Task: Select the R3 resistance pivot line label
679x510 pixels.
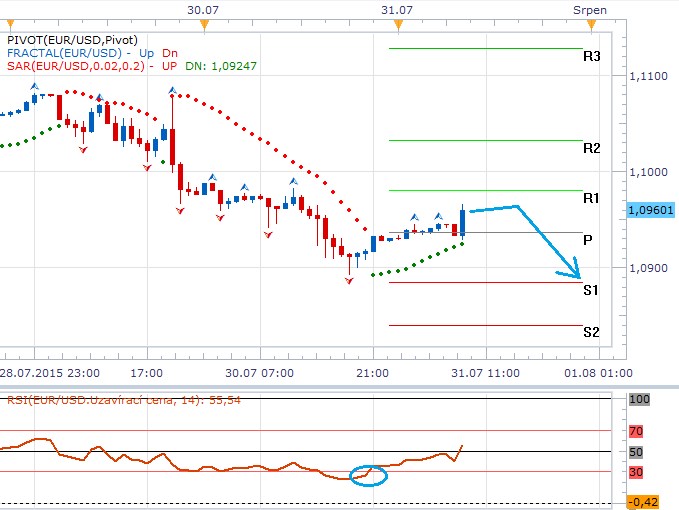Action: click(591, 57)
